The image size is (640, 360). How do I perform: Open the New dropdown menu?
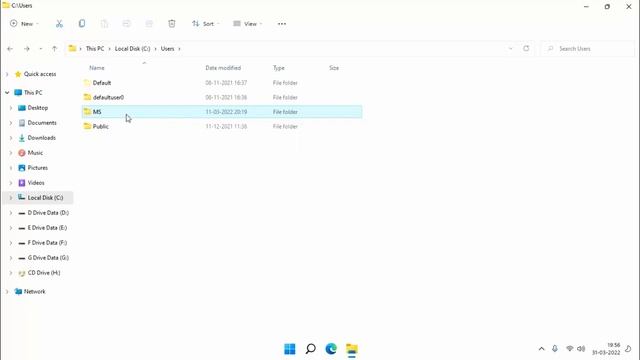point(24,24)
